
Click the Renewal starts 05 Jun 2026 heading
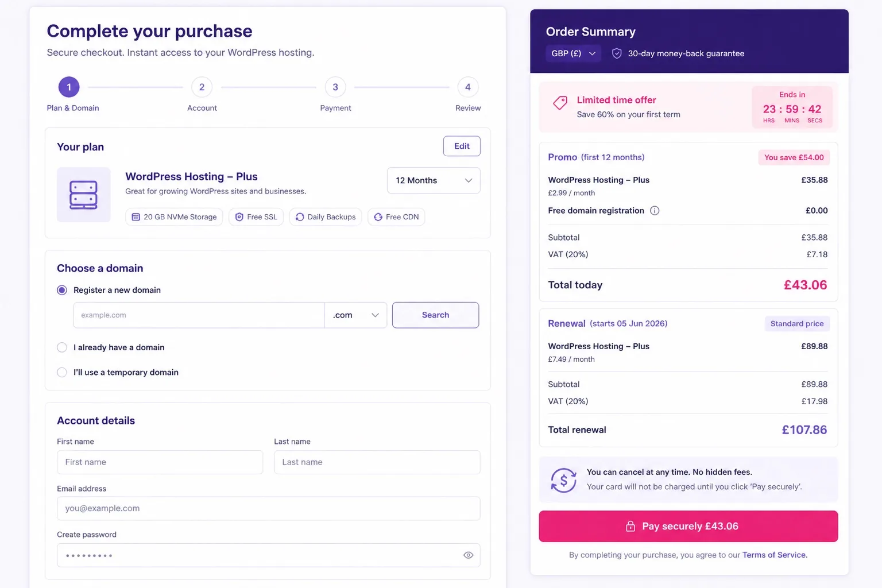[x=608, y=324]
